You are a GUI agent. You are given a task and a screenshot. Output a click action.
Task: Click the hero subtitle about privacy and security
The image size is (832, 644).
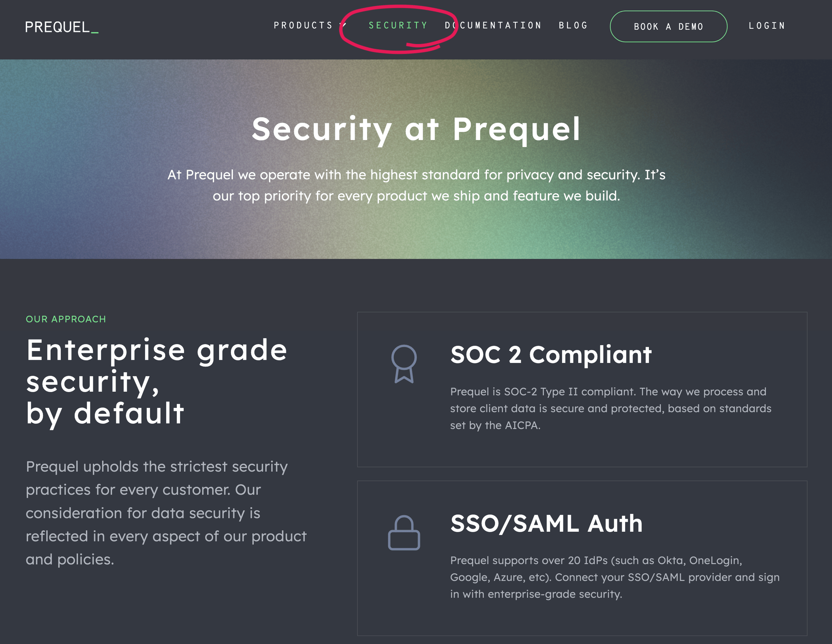tap(416, 185)
